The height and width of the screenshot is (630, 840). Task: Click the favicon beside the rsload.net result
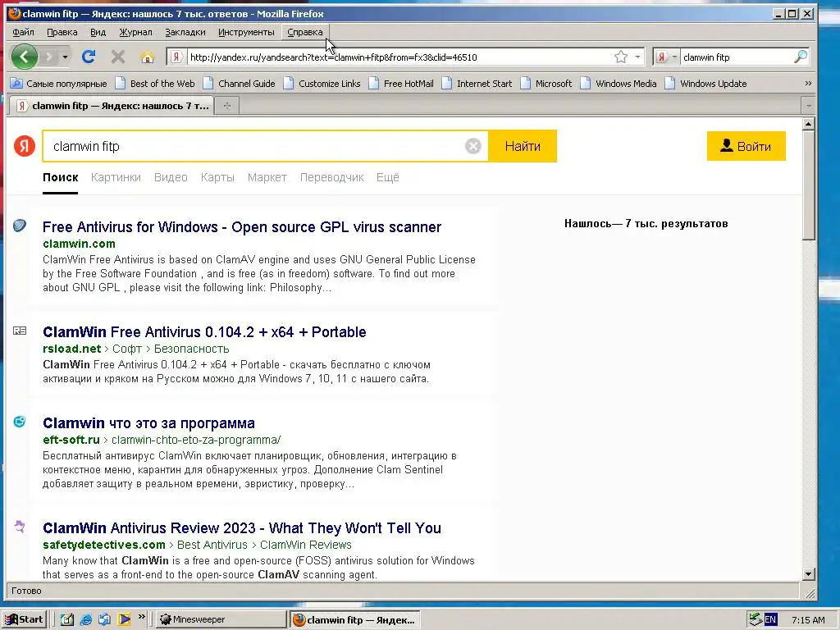pyautogui.click(x=20, y=331)
